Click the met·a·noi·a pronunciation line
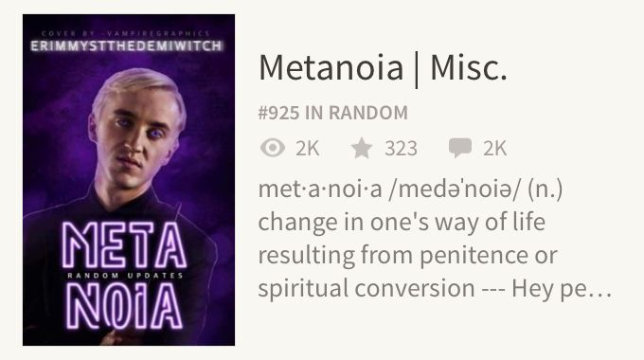Screen dimensions: 644x360 pyautogui.click(x=410, y=189)
